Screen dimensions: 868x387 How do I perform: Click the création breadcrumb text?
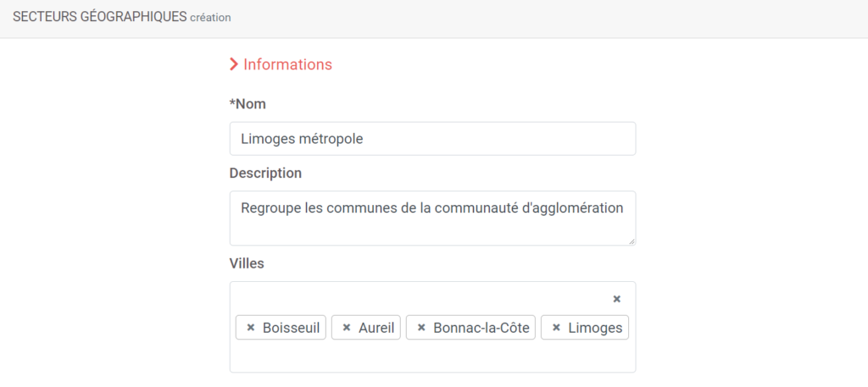click(210, 18)
